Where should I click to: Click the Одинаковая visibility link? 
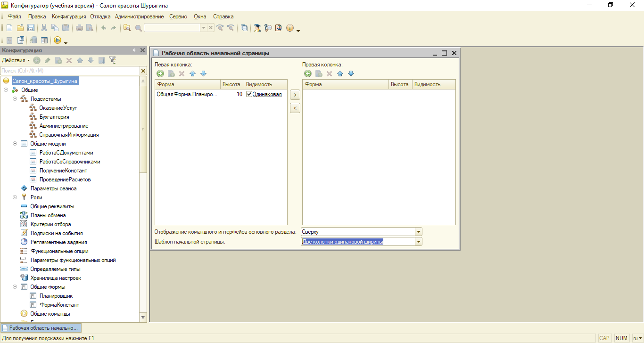click(267, 94)
